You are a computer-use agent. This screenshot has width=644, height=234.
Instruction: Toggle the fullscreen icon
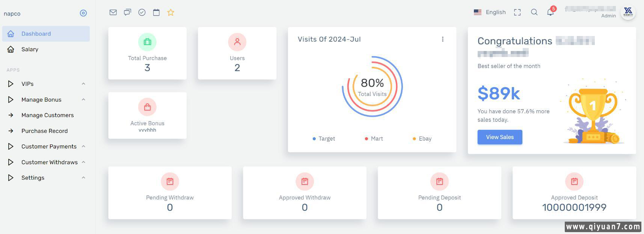[x=517, y=12]
